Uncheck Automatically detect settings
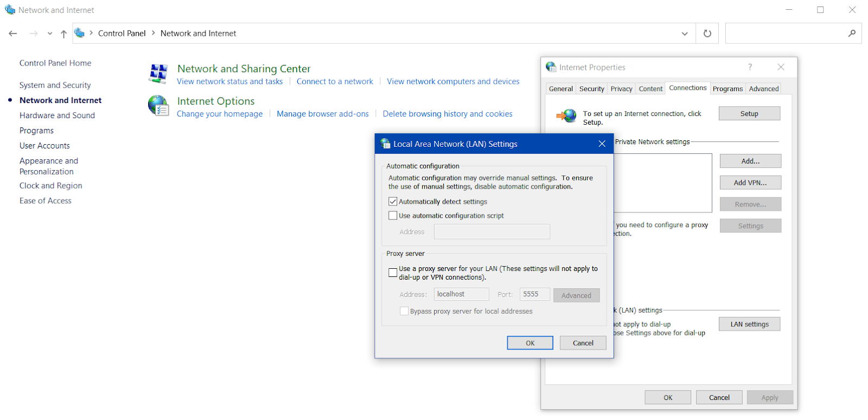 (x=393, y=202)
